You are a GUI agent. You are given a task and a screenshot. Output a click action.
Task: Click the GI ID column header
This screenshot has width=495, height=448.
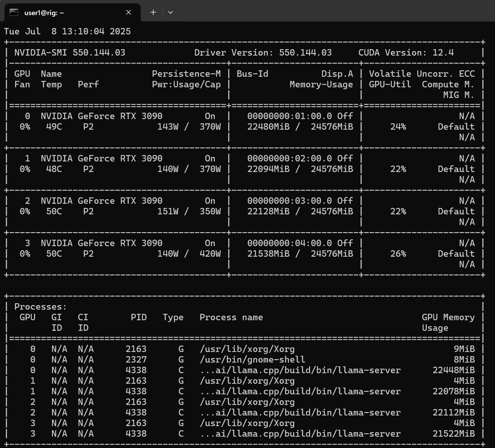tap(57, 323)
